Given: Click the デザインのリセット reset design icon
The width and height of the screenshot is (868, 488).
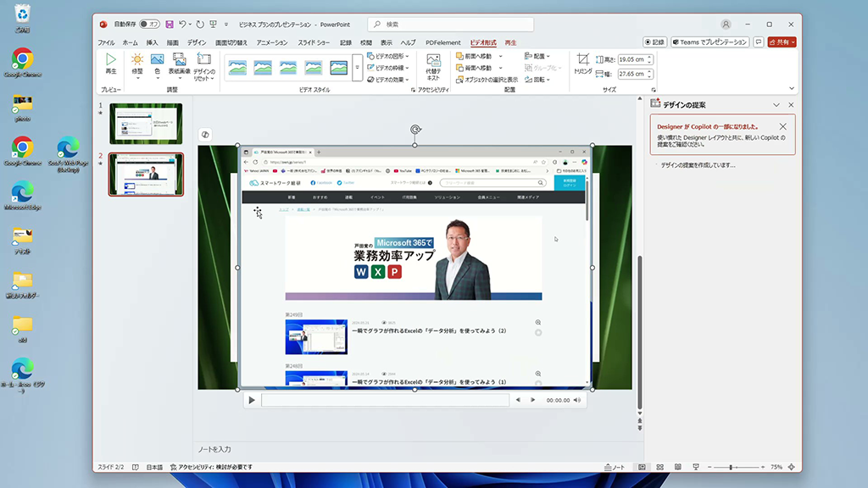Looking at the screenshot, I should click(x=204, y=66).
